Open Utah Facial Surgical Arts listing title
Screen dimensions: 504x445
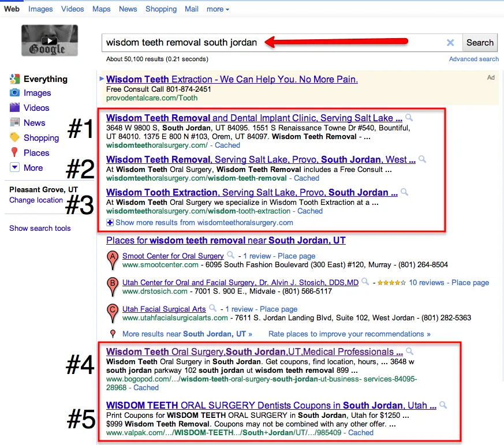pos(164,309)
